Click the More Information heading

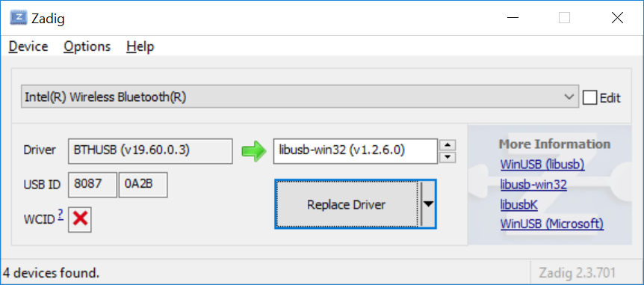coord(554,144)
